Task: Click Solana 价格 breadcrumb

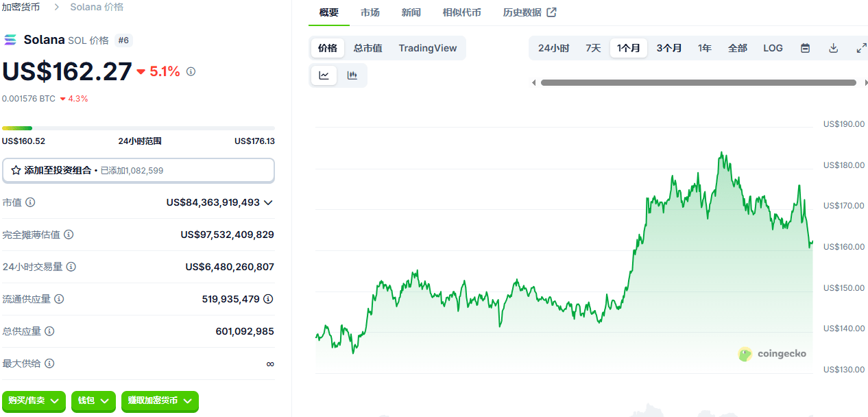Action: [x=97, y=7]
